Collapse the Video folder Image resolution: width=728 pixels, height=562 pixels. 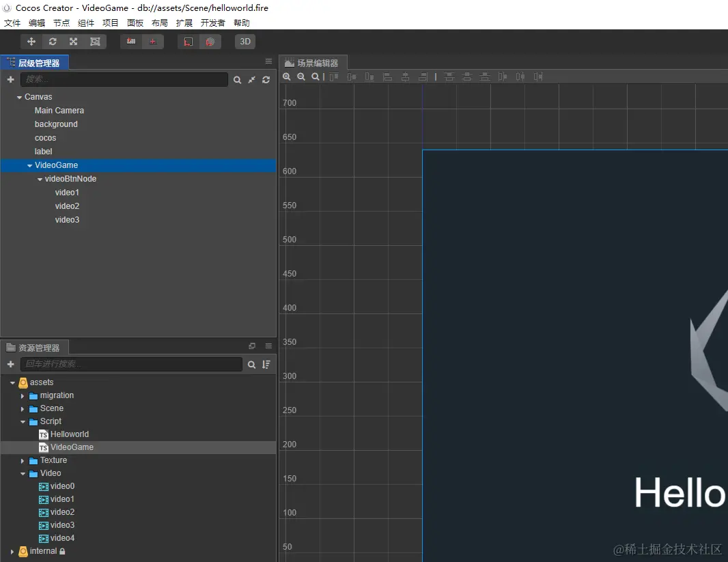(x=23, y=474)
